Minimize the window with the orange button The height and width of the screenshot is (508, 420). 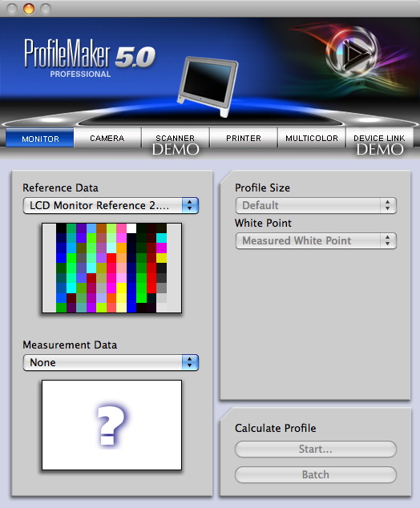point(29,9)
